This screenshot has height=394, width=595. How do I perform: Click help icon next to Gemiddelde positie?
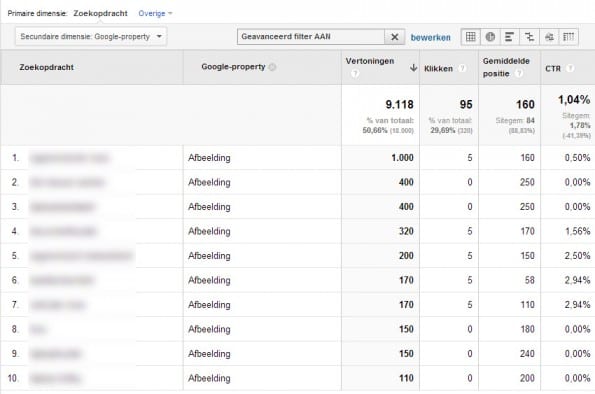pyautogui.click(x=519, y=73)
